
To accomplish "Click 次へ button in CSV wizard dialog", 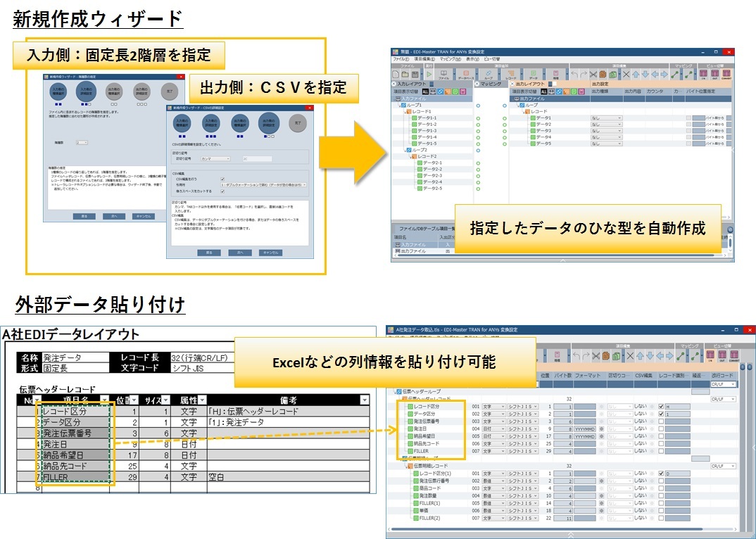I will pyautogui.click(x=240, y=252).
